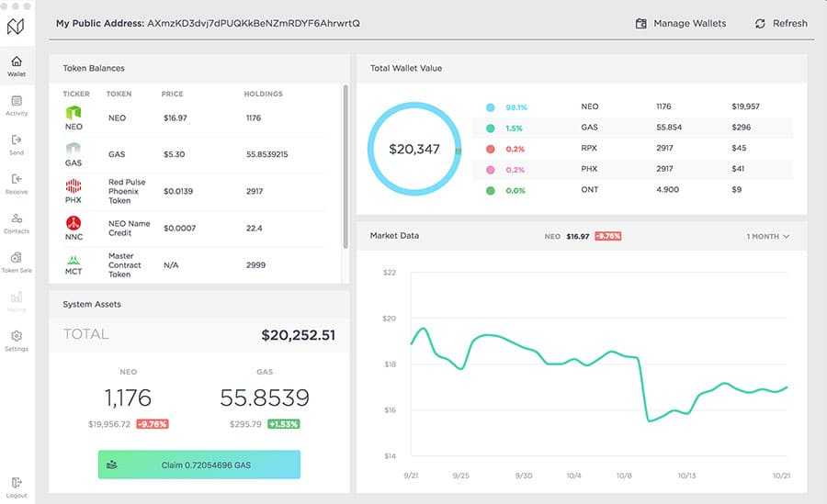Click the red RPX 0.2% legend dot

click(x=490, y=150)
